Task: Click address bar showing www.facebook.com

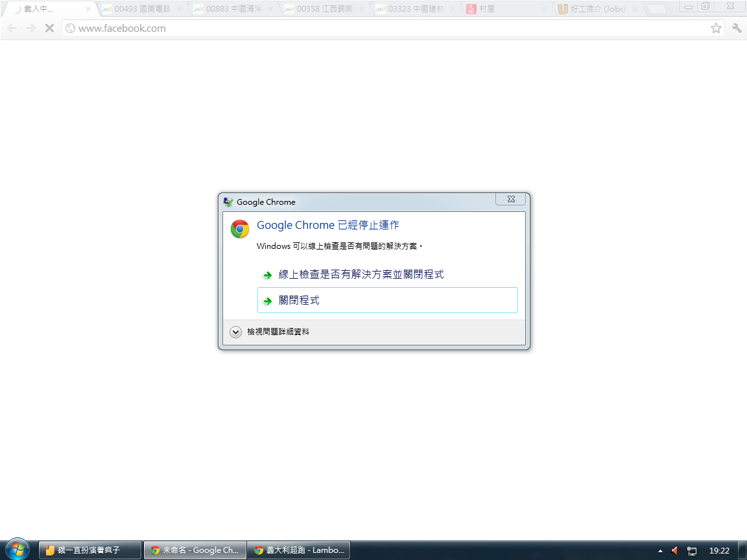Action: click(x=393, y=29)
